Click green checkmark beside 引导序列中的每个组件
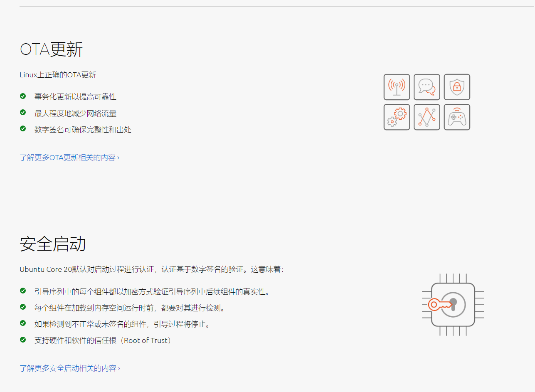535x392 pixels. click(23, 291)
